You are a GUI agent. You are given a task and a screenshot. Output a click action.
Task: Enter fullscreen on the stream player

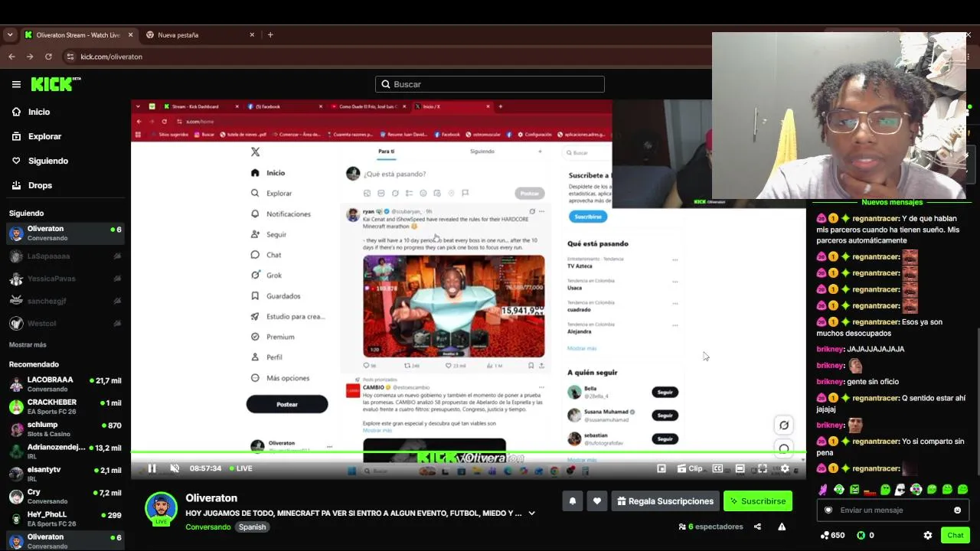tap(763, 468)
